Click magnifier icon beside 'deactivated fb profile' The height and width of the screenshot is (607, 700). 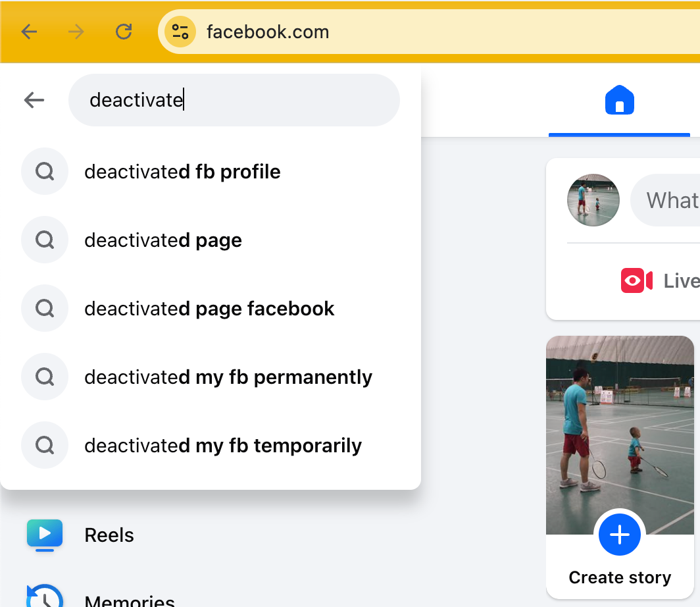click(45, 172)
